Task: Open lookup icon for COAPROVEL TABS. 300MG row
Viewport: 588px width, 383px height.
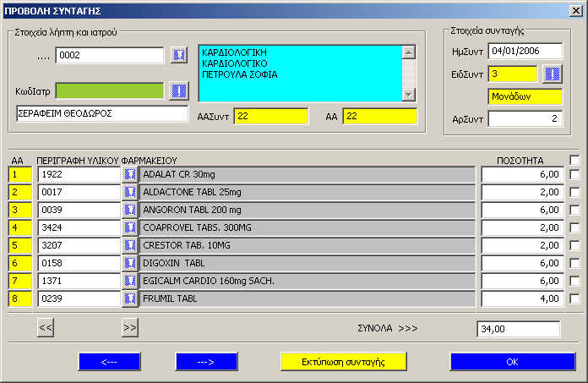Action: pyautogui.click(x=130, y=227)
